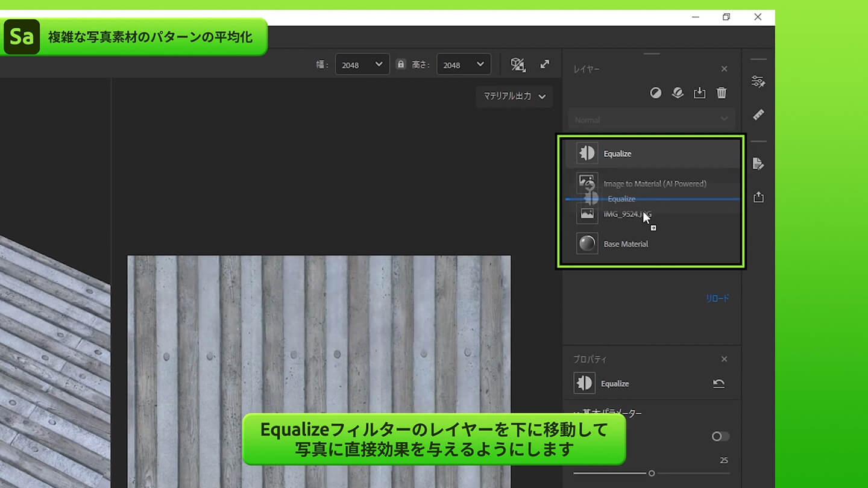The width and height of the screenshot is (868, 488).
Task: Click the Equalize icon in Properties panel
Action: pyautogui.click(x=584, y=383)
